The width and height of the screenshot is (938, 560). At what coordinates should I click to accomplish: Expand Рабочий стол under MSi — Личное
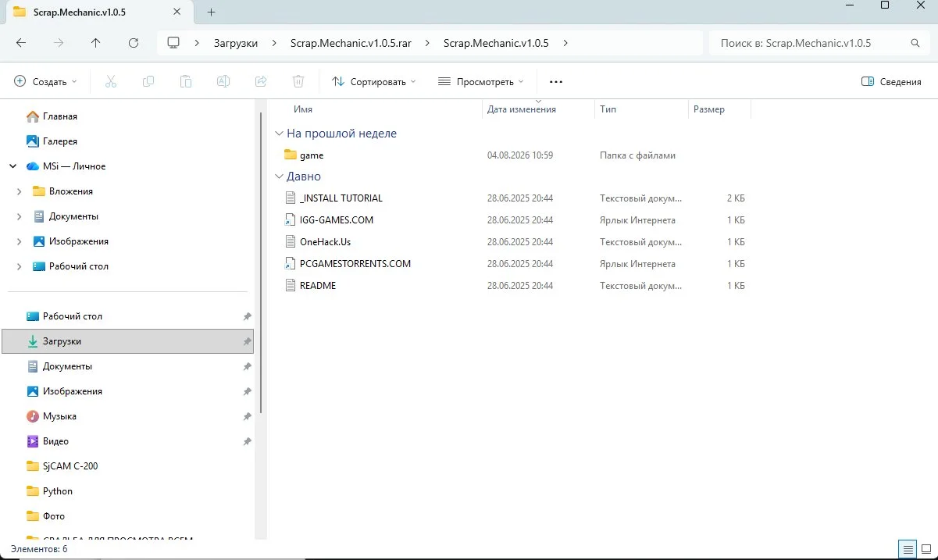19,266
